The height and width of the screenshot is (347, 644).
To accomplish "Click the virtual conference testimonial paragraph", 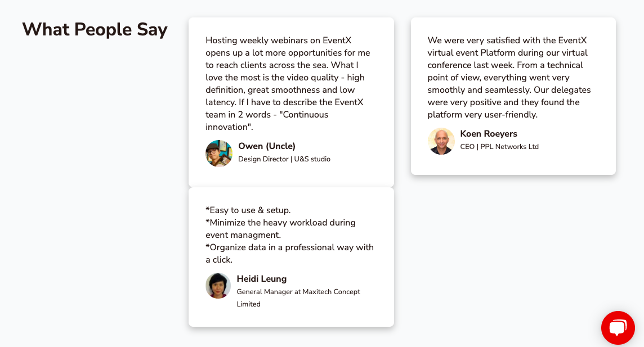I will point(509,78).
